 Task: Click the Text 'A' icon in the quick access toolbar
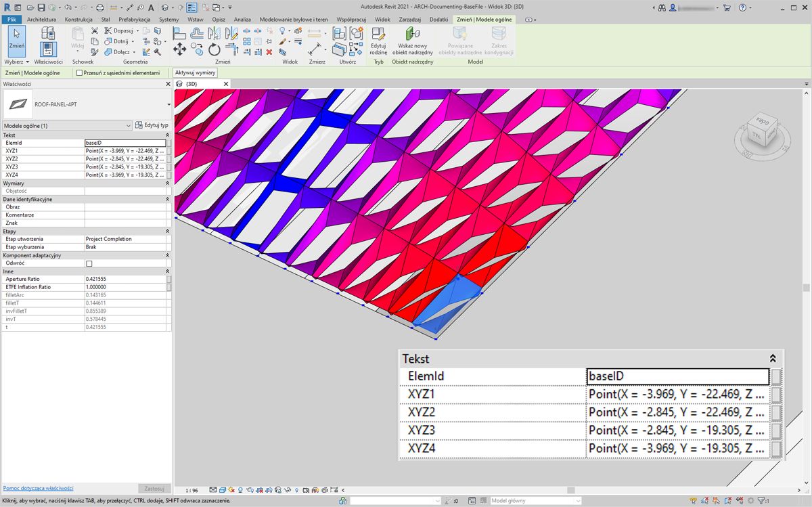[x=151, y=7]
